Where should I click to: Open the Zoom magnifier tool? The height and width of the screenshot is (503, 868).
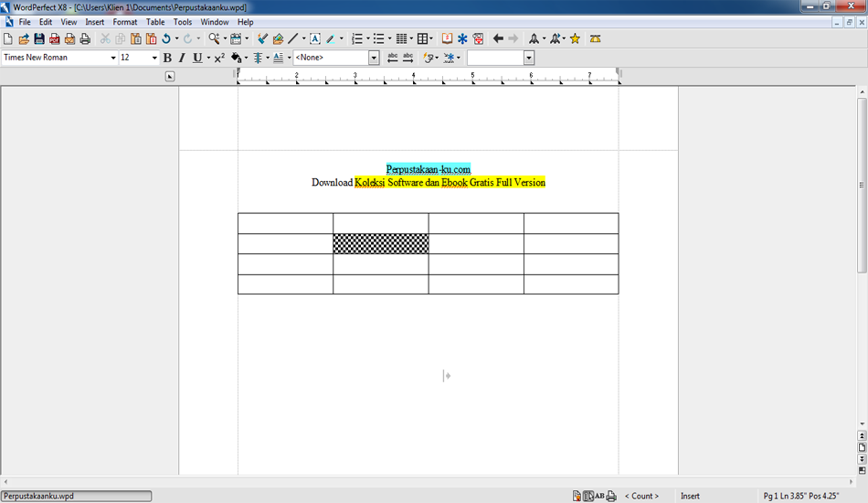[214, 38]
